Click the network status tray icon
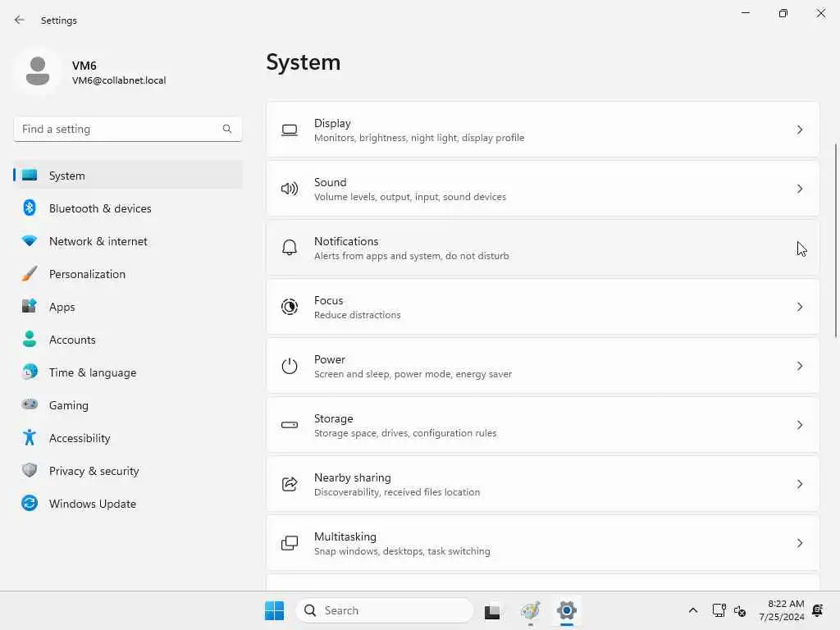Image resolution: width=840 pixels, height=630 pixels. click(719, 610)
